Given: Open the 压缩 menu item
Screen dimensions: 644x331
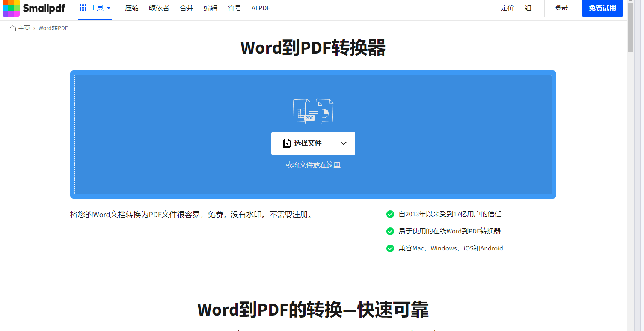Looking at the screenshot, I should 132,8.
